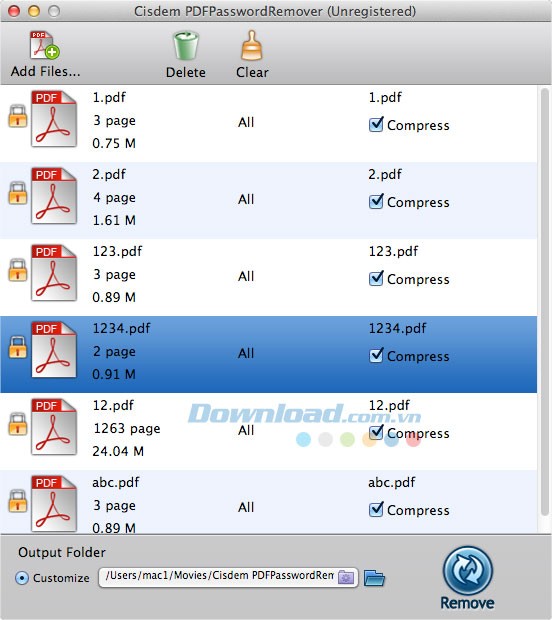Click the lock icon next to 123.pdf
Image resolution: width=552 pixels, height=620 pixels.
pyautogui.click(x=18, y=270)
